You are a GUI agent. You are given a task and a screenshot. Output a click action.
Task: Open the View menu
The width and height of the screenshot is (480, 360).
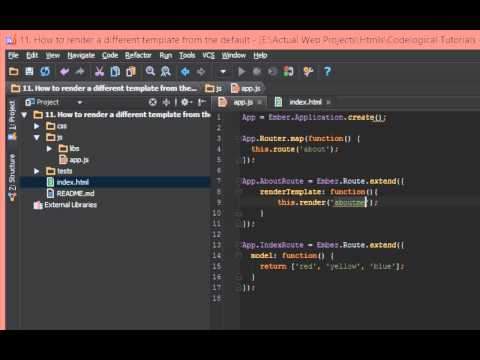[53, 55]
